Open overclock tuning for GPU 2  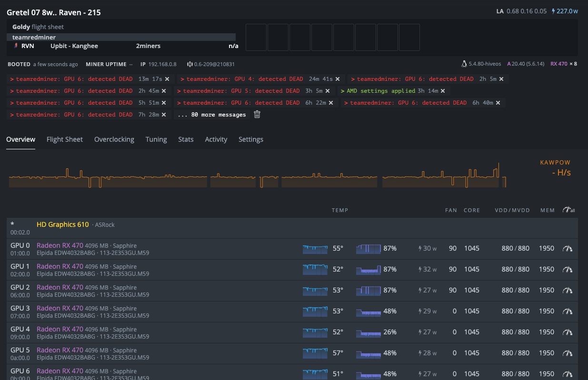point(567,290)
